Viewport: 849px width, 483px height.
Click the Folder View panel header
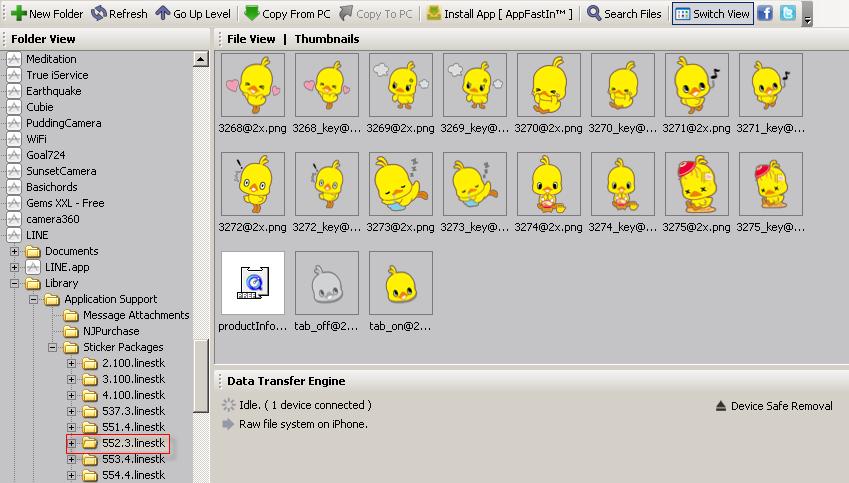43,39
